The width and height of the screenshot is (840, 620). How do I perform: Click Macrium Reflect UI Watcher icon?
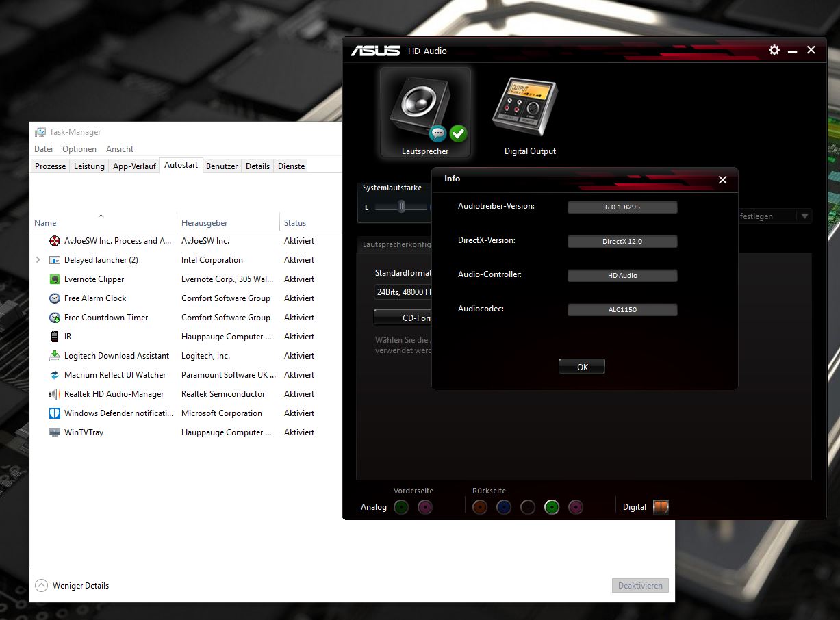[x=55, y=375]
